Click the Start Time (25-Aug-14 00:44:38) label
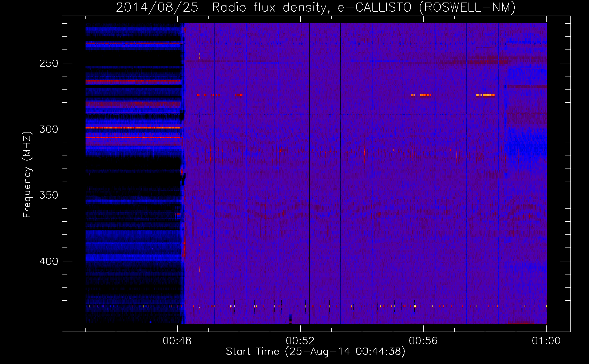 point(316,352)
